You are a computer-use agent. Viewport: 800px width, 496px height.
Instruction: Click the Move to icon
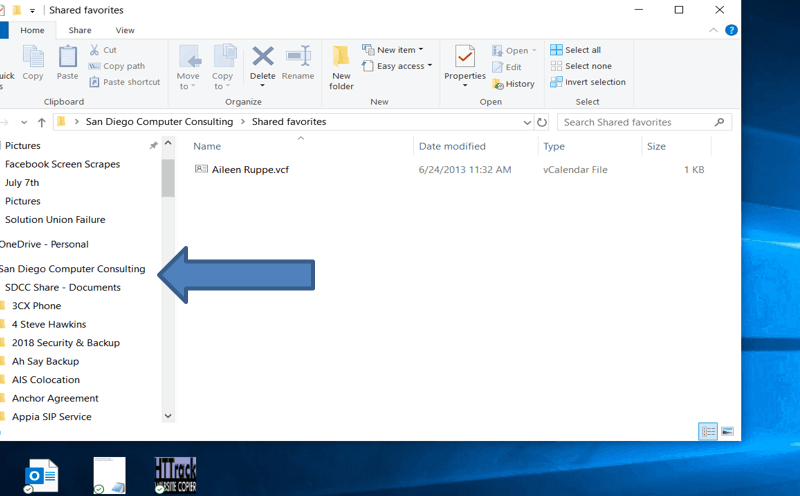click(188, 56)
